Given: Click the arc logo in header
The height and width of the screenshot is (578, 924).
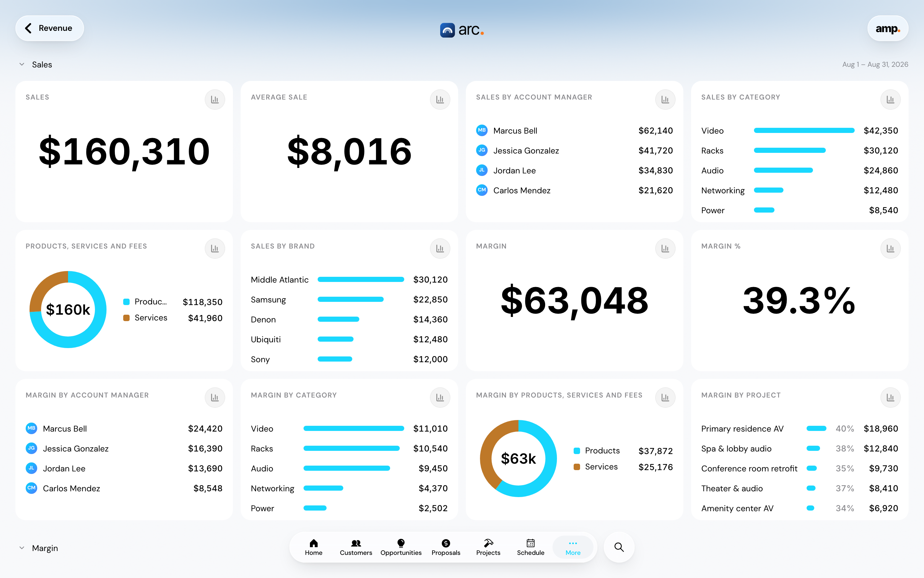Looking at the screenshot, I should coord(462,30).
